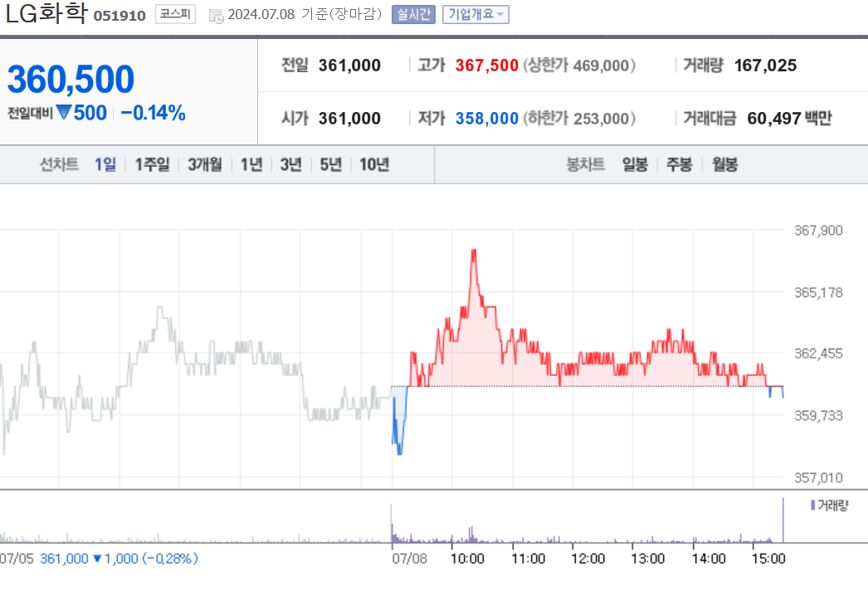Screen dimensions: 868x590
Task: Click the 15:00 time axis label
Action: [768, 558]
